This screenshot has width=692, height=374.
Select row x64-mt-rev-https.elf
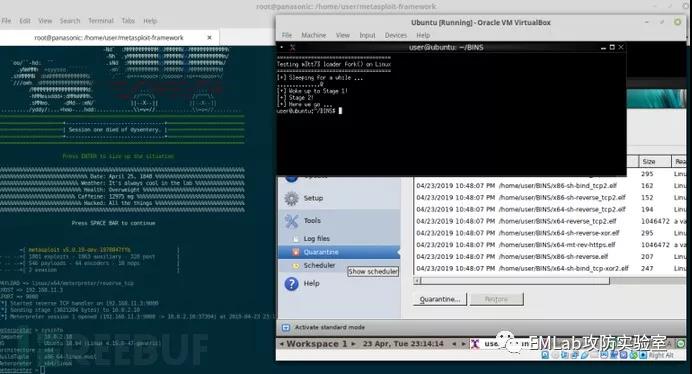point(550,245)
